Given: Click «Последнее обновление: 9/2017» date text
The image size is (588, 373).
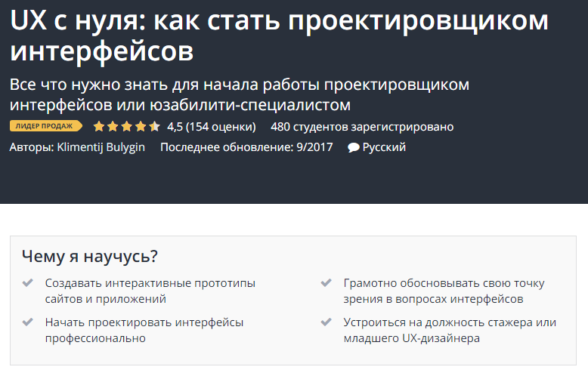Looking at the screenshot, I should click(246, 147).
